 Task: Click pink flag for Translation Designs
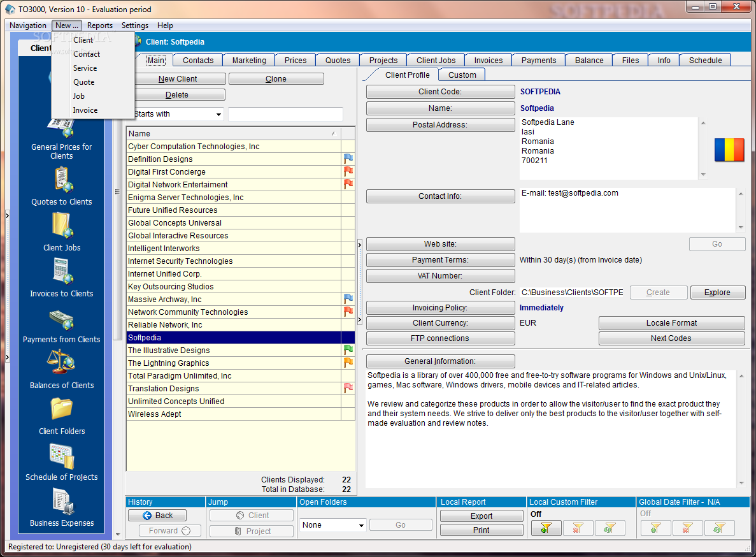[x=348, y=388]
